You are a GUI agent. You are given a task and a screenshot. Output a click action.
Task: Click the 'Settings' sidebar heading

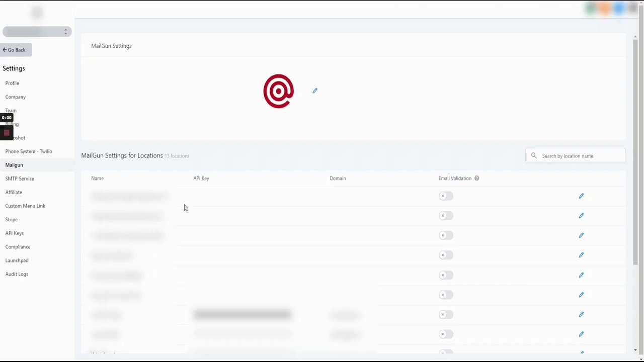pos(14,68)
